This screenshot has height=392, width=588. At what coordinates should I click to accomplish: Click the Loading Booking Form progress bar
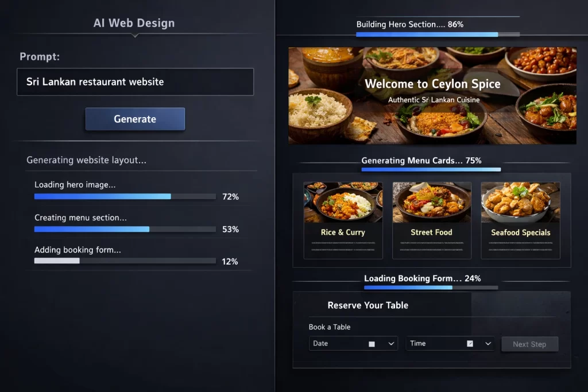431,288
